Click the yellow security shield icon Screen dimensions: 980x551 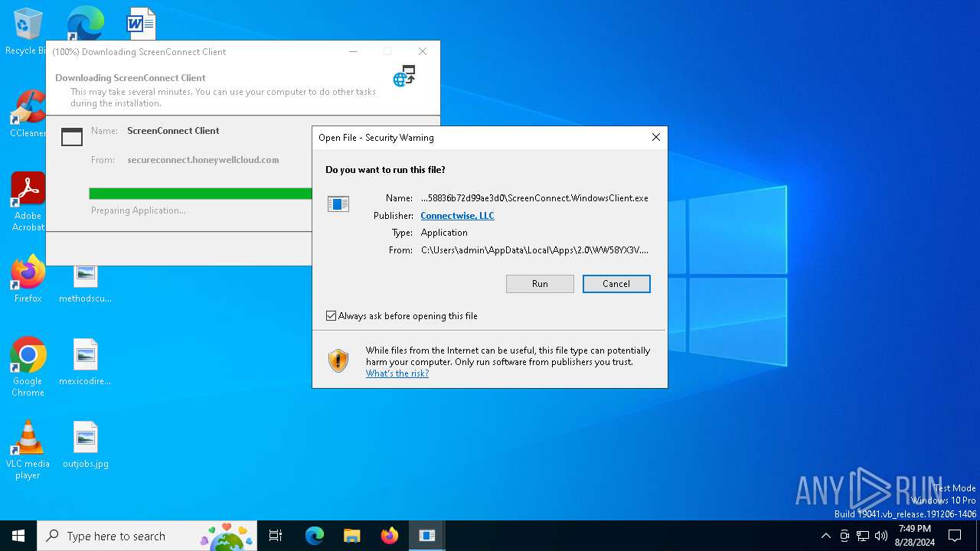(338, 360)
